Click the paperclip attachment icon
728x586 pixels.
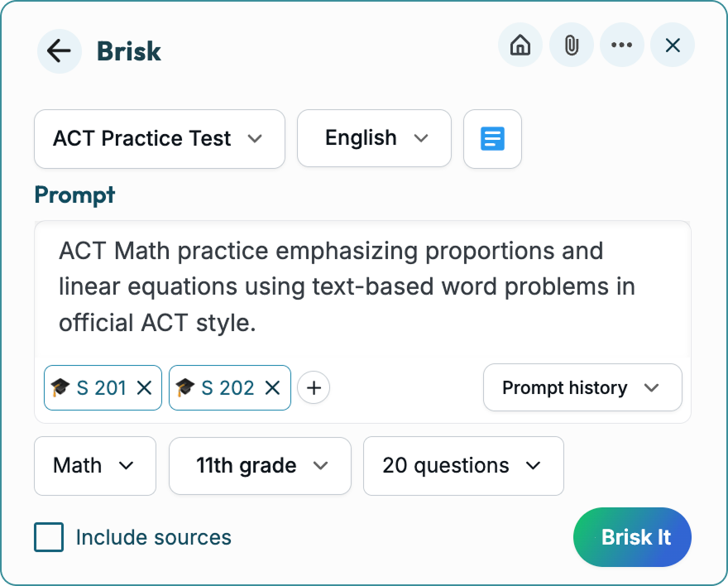click(x=571, y=46)
